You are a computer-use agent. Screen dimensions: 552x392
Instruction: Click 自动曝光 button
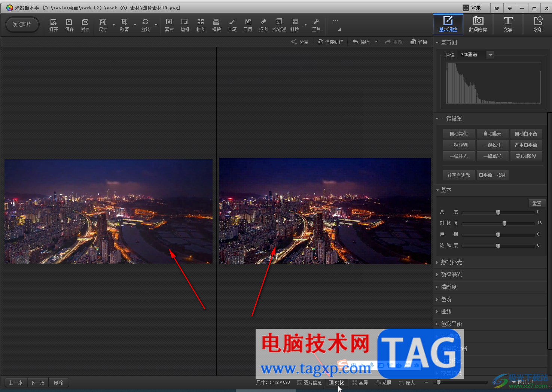[492, 134]
